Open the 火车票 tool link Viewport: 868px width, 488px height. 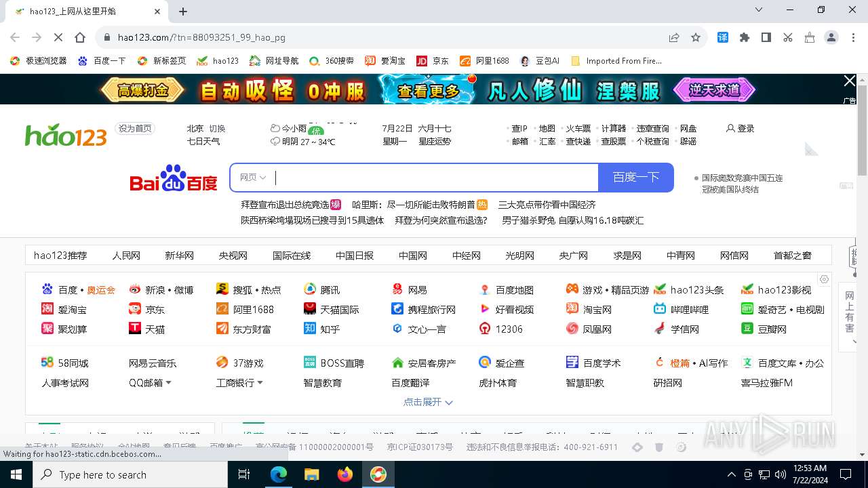tap(578, 128)
